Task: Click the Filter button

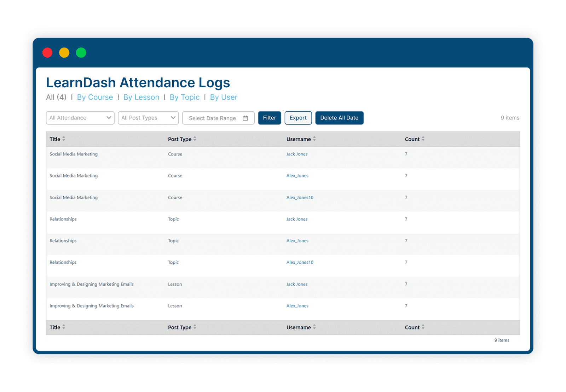Action: point(270,118)
